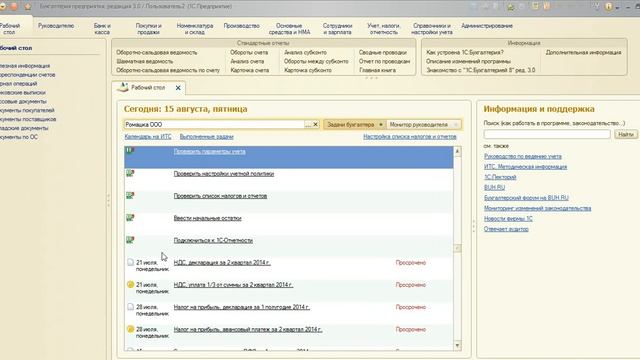Image resolution: width=640 pixels, height=360 pixels.
Task: Toggle the Задачи бухгалтера view button
Action: (354, 124)
